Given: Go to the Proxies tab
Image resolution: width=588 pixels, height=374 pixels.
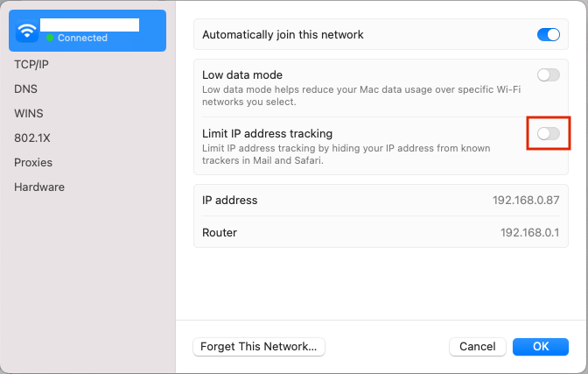Looking at the screenshot, I should tap(33, 162).
